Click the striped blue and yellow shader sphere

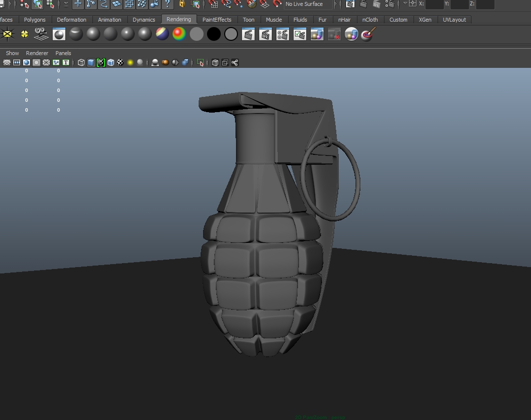162,34
